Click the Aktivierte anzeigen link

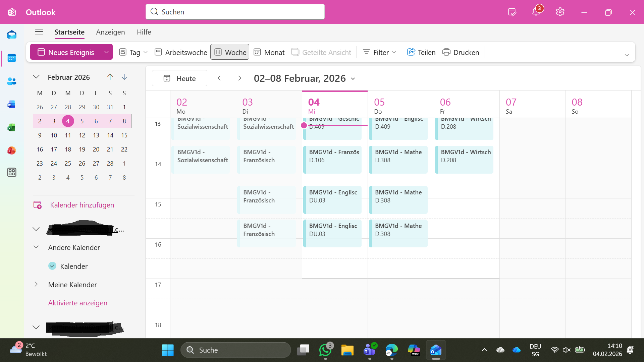[78, 303]
